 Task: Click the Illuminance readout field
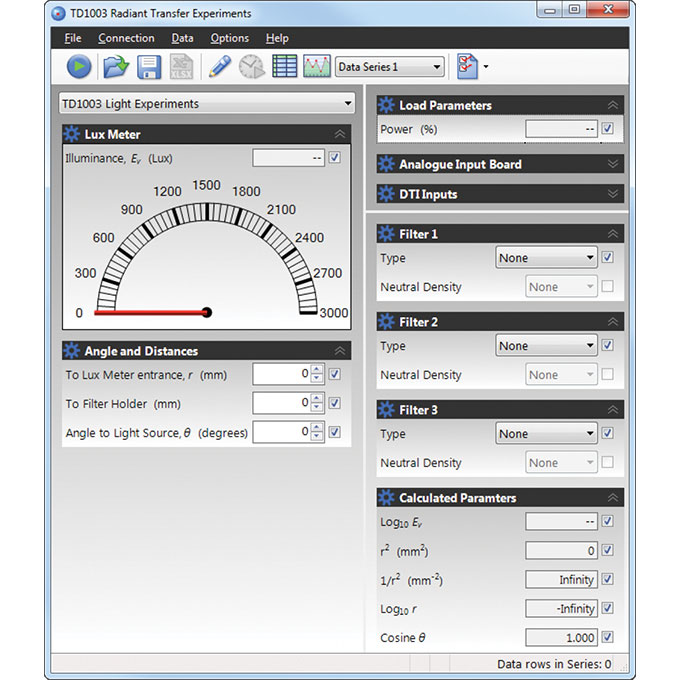tap(288, 158)
